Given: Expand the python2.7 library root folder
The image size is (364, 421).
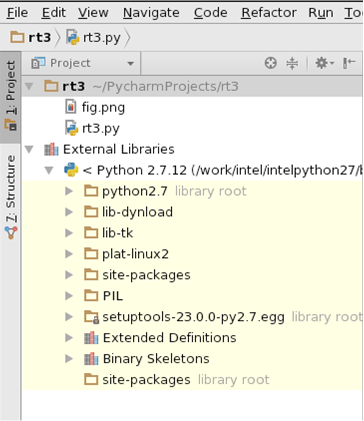Looking at the screenshot, I should [69, 191].
